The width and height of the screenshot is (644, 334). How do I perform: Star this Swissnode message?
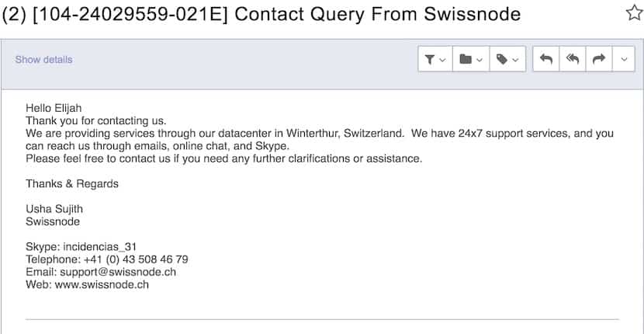[x=635, y=13]
